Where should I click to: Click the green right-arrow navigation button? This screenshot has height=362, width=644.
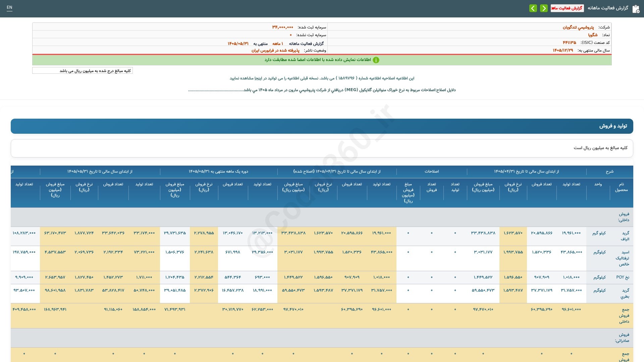coord(544,8)
